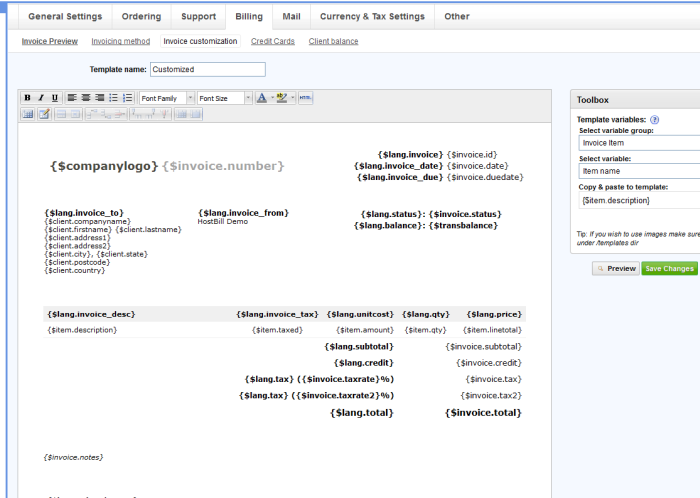This screenshot has width=700, height=498.
Task: Open table cell properties icon
Action: pos(75,114)
